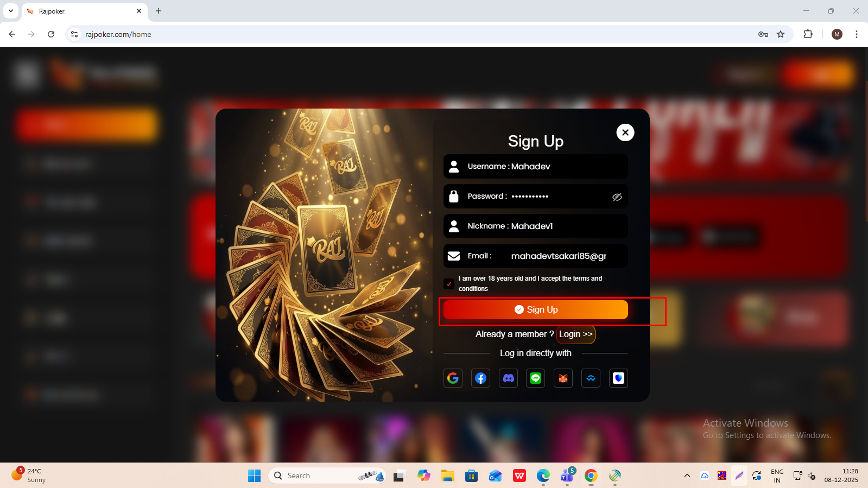Go to Login for existing members
The height and width of the screenshot is (488, 868).
click(575, 334)
